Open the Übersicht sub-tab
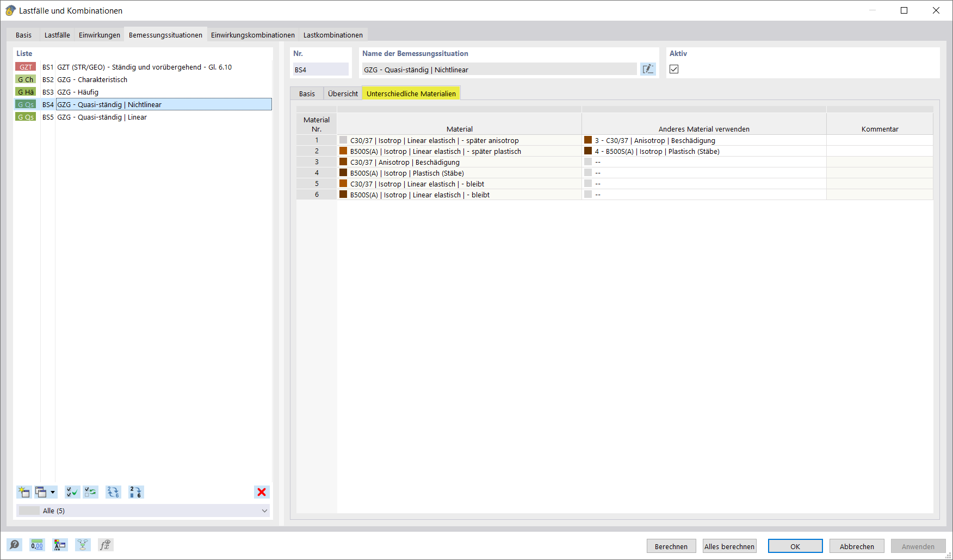 pos(342,93)
